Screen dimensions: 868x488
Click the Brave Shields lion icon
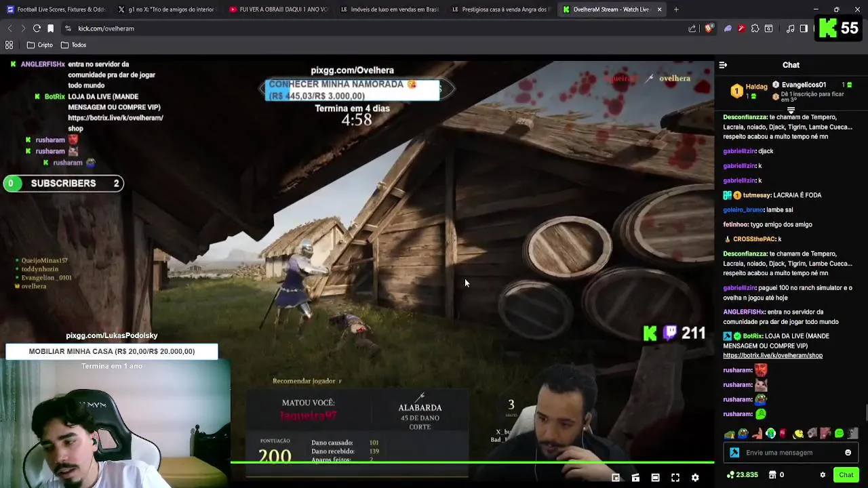pos(709,28)
